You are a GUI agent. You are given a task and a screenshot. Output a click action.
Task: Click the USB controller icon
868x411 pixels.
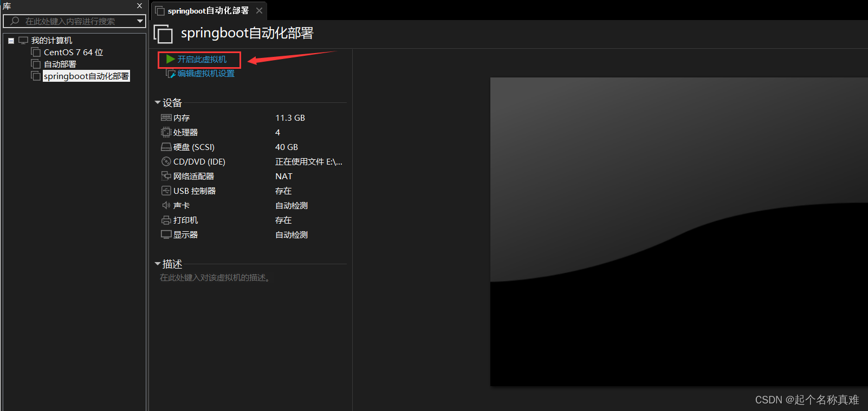166,191
